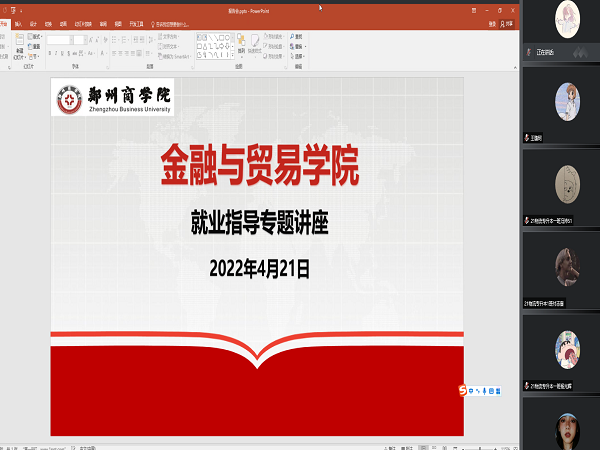Screen dimensions: 600x450
Task: Click the New Slide button
Action: coord(18,46)
